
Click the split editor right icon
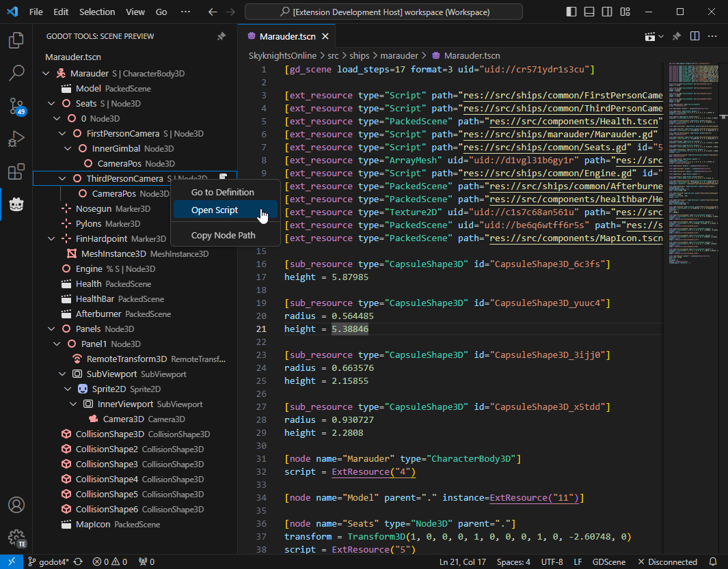695,36
